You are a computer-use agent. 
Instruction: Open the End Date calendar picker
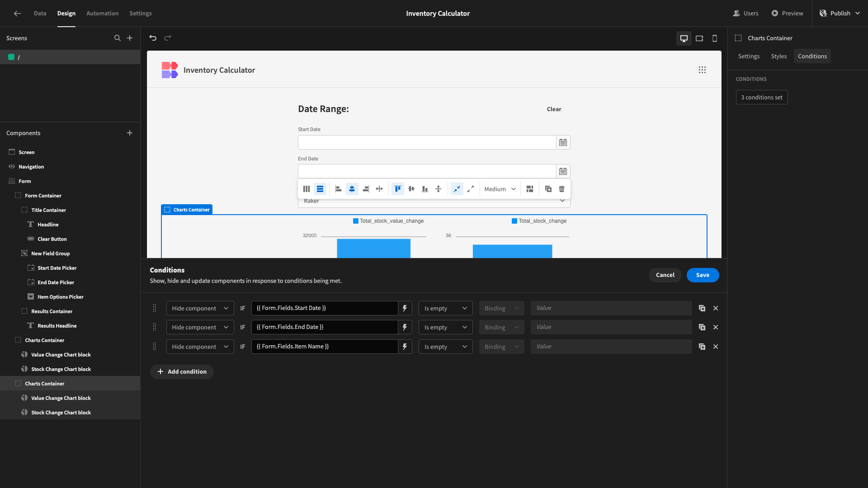563,171
